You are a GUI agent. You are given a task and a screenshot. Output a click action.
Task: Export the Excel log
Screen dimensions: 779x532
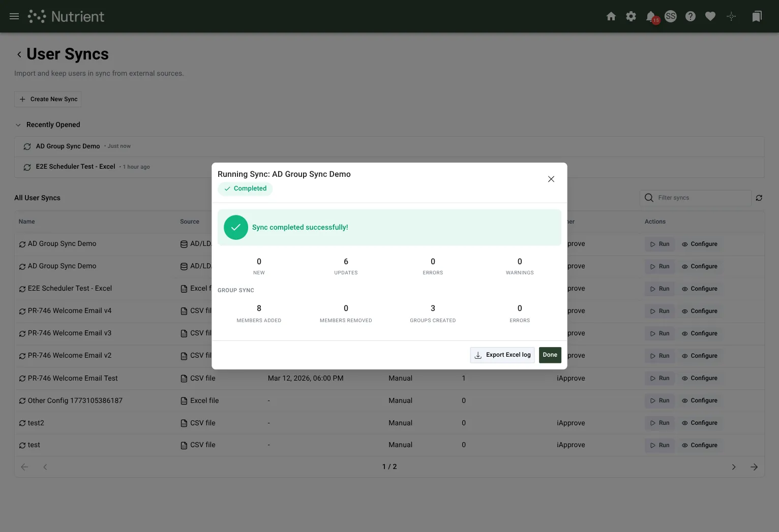502,355
